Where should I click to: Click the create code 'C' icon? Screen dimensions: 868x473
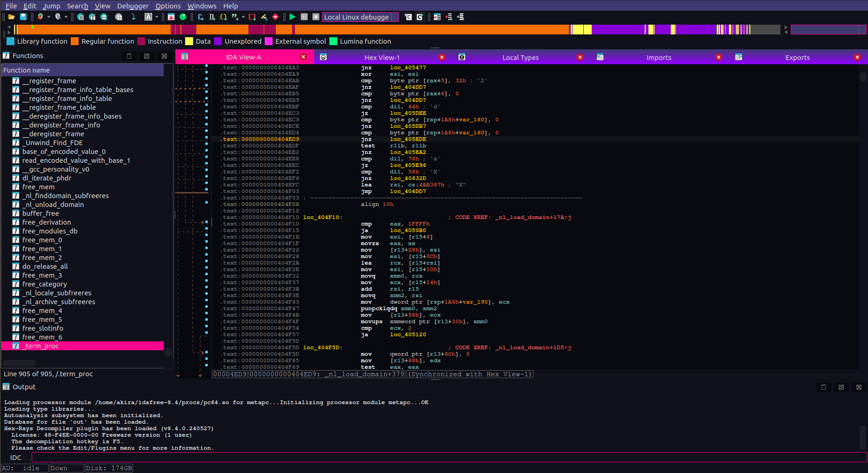coord(200,17)
